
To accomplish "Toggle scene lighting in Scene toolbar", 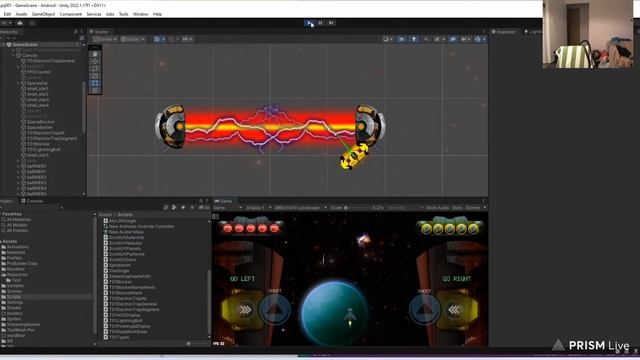I will (x=414, y=39).
